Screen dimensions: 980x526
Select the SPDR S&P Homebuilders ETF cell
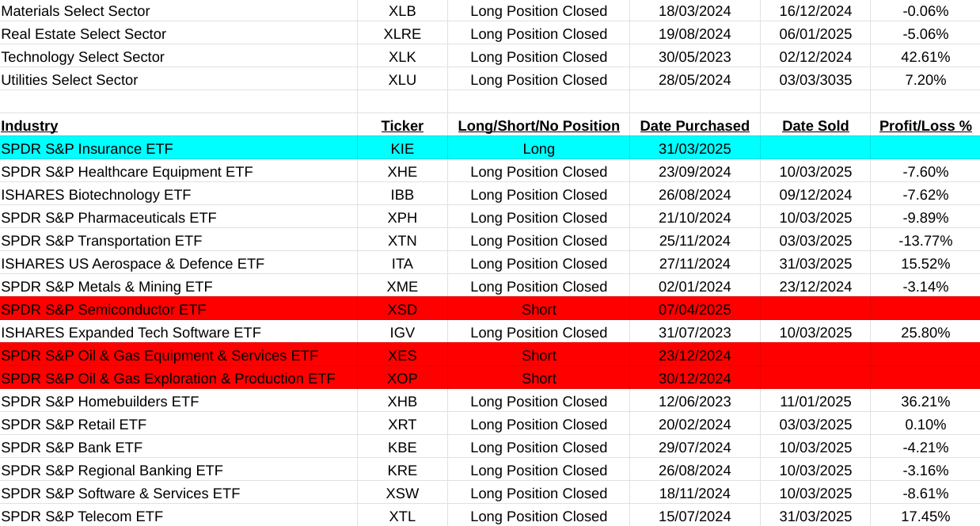pyautogui.click(x=100, y=402)
